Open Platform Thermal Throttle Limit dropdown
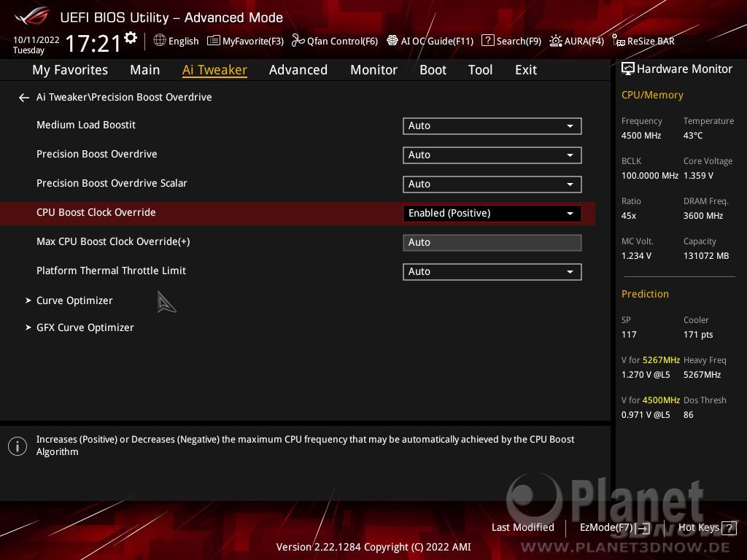747x560 pixels. pos(492,271)
